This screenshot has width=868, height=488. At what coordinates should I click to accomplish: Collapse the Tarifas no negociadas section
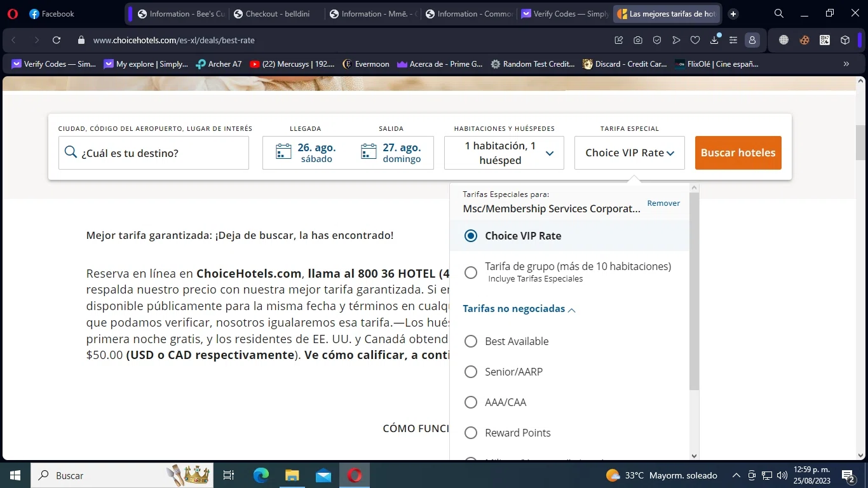519,309
